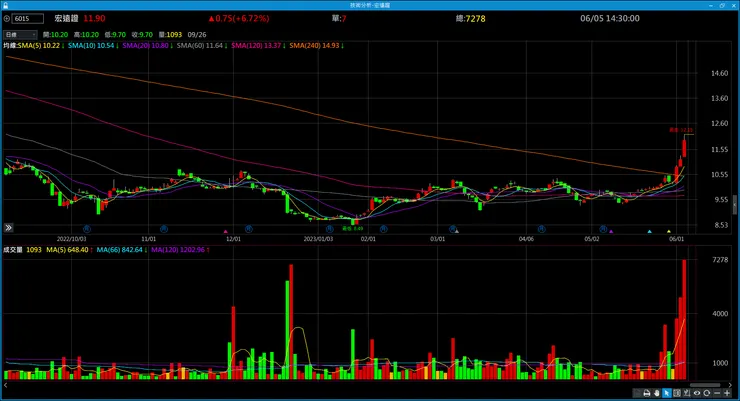Open the 日線 period dropdown

coord(20,34)
